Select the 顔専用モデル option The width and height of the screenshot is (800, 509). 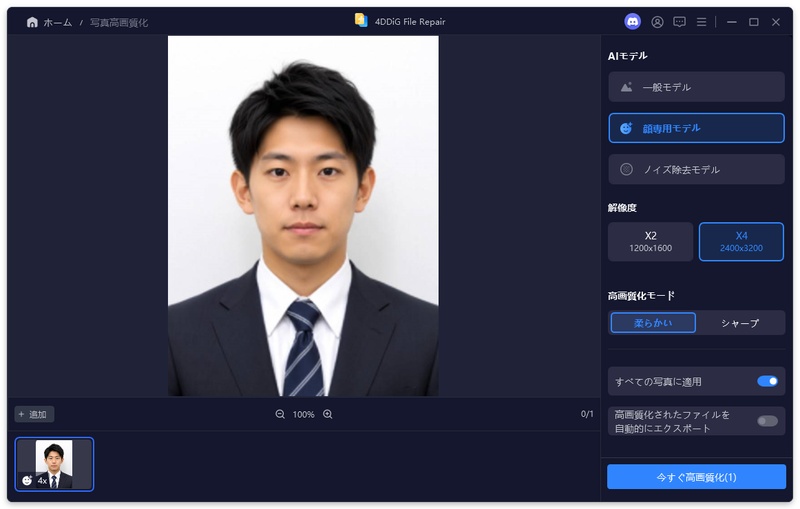tap(696, 128)
